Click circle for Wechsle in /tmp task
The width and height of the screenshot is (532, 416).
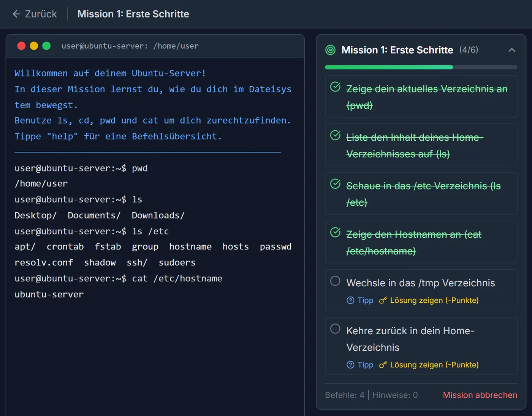point(335,281)
